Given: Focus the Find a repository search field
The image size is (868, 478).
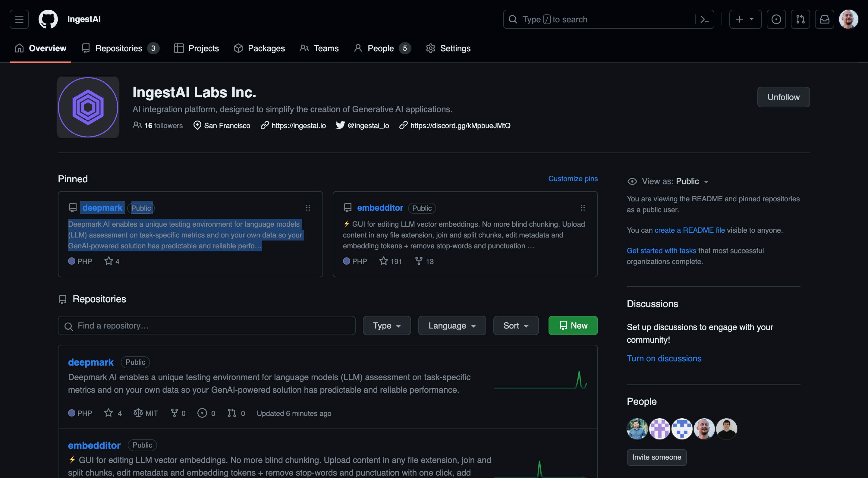Looking at the screenshot, I should point(206,325).
